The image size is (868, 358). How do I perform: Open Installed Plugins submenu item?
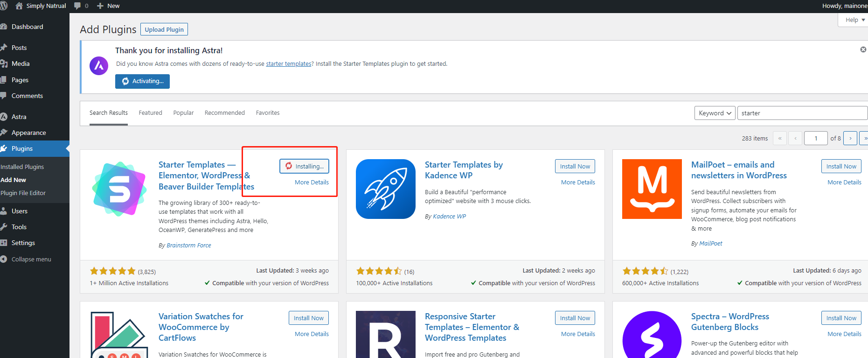[22, 167]
